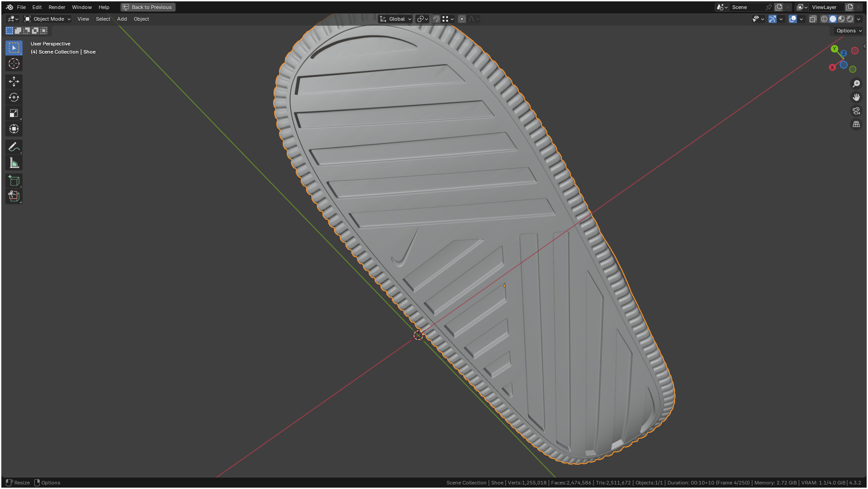The height and width of the screenshot is (489, 868).
Task: Open scene browse dropdown icon
Action: pos(722,7)
